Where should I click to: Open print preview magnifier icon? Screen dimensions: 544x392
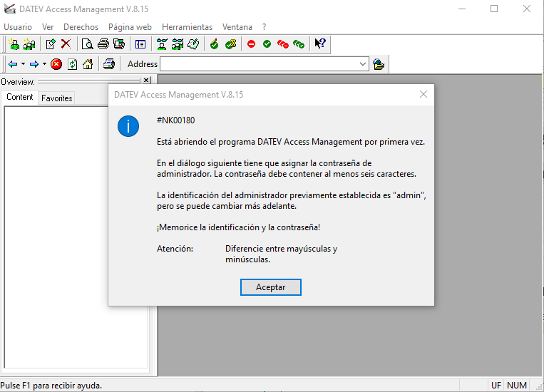tap(87, 44)
